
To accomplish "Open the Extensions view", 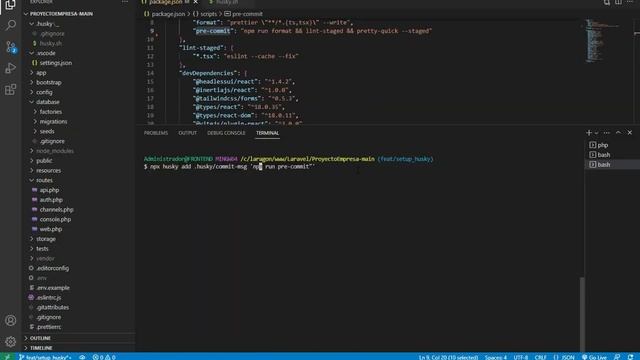I will click(x=10, y=89).
